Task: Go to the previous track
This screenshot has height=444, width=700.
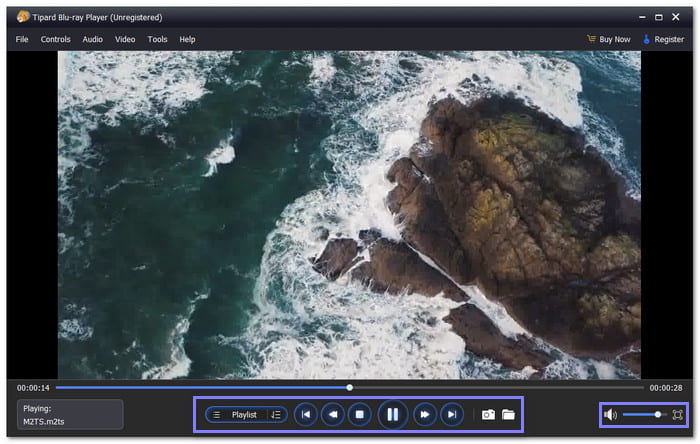Action: 305,414
